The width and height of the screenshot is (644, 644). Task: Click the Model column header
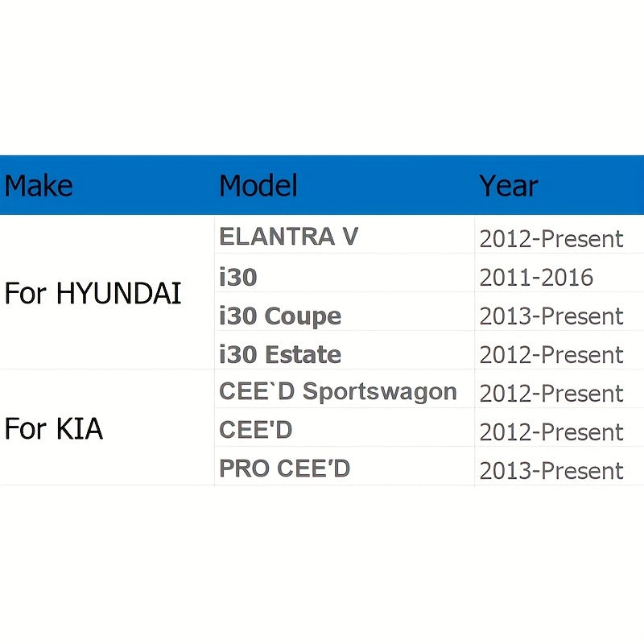(258, 186)
